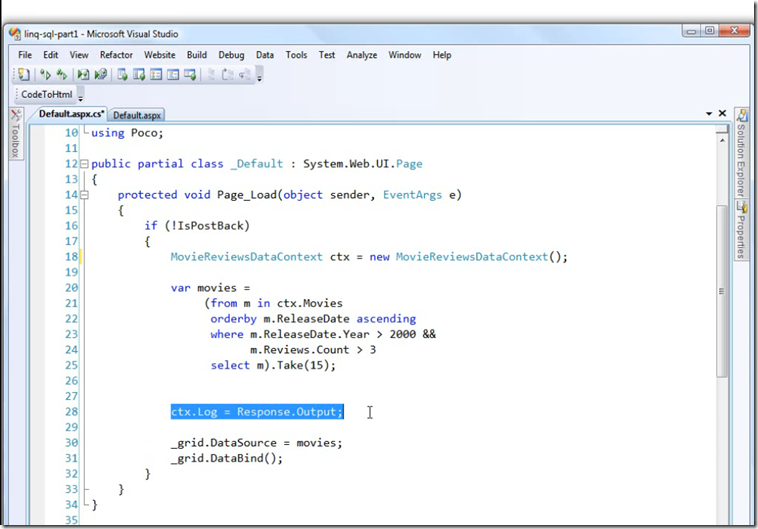This screenshot has height=529, width=758.
Task: Collapse the _Default class outline region
Action: 84,164
